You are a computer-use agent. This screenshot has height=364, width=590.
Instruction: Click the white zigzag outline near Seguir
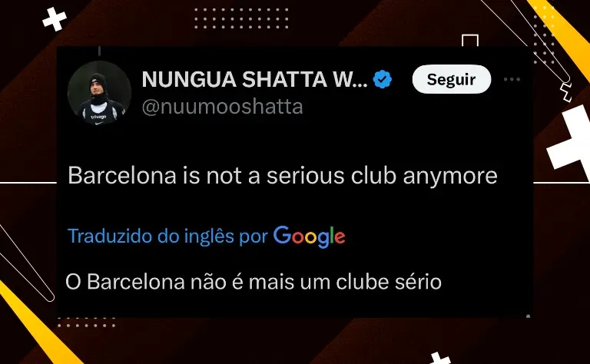[565, 92]
